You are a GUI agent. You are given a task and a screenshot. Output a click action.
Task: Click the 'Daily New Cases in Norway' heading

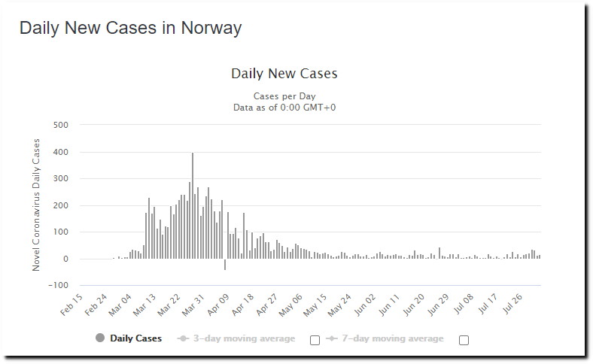[x=130, y=29]
